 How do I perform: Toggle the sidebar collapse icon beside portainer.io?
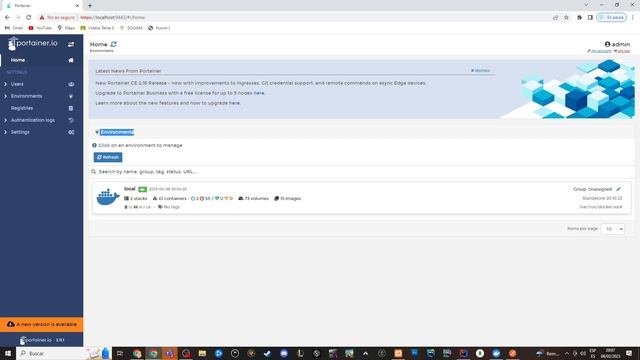pos(71,44)
